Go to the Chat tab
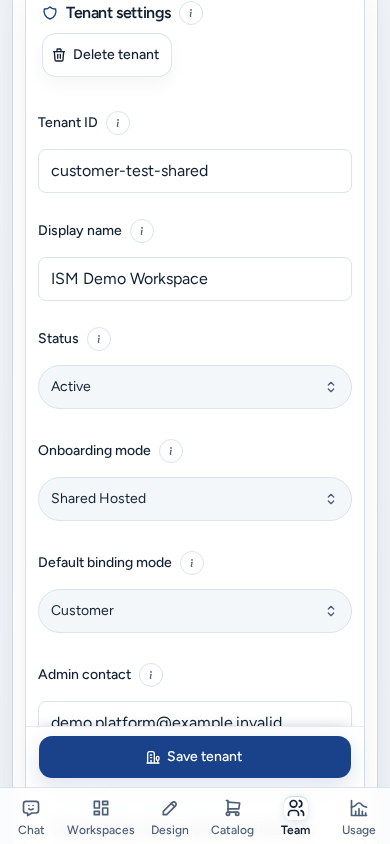Screen dimensions: 390x844 pos(31,817)
